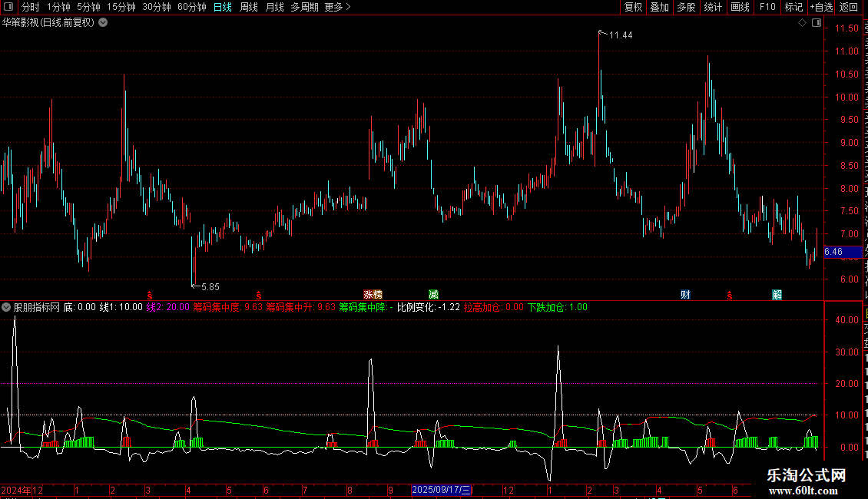Image resolution: width=868 pixels, height=499 pixels.
Task: Toggle right info panel icon in chart
Action: [817, 23]
